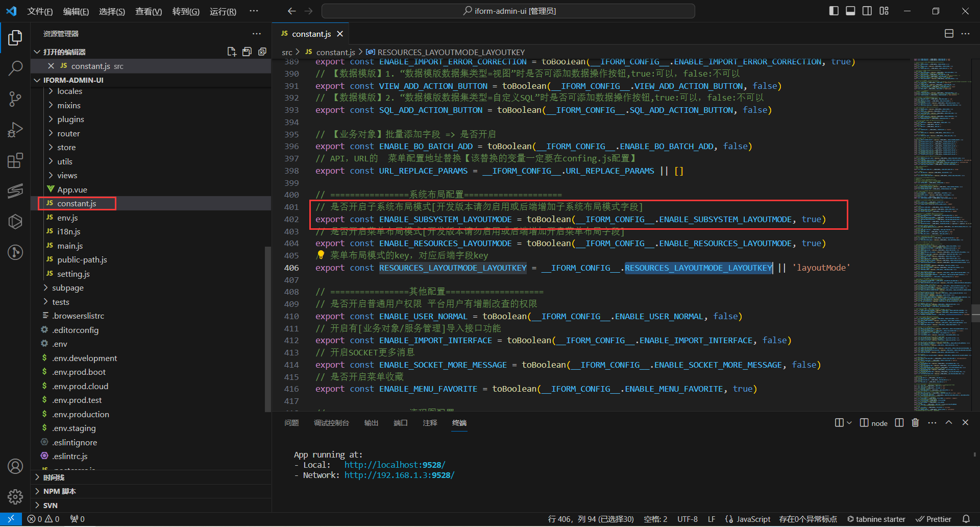Toggle the primary sidebar layout button
This screenshot has height=527, width=980.
click(834, 11)
